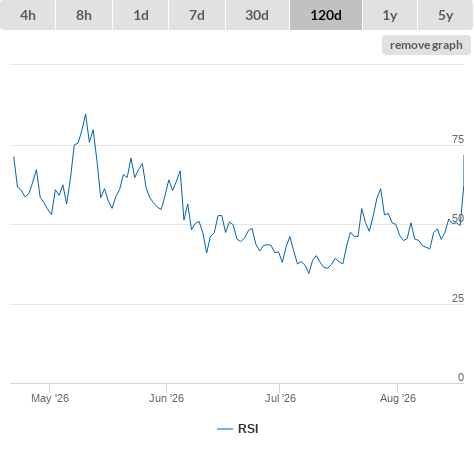Toggle the RSI series via legend label

248,429
